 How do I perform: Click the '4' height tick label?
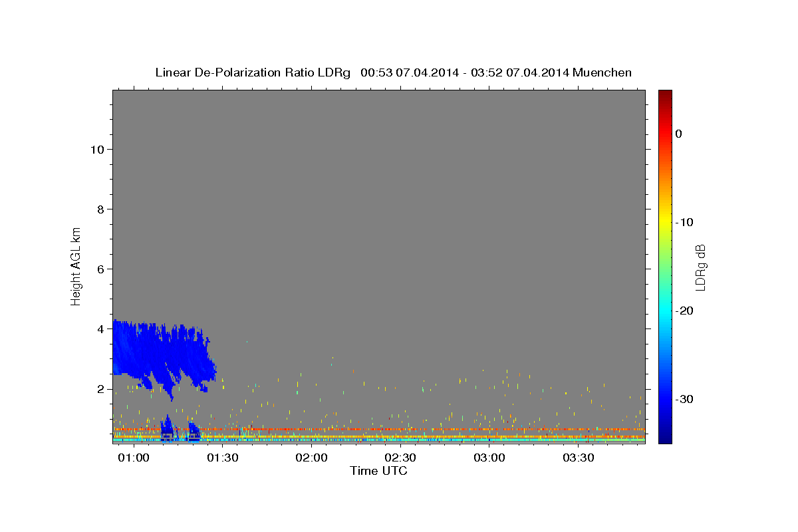click(100, 329)
